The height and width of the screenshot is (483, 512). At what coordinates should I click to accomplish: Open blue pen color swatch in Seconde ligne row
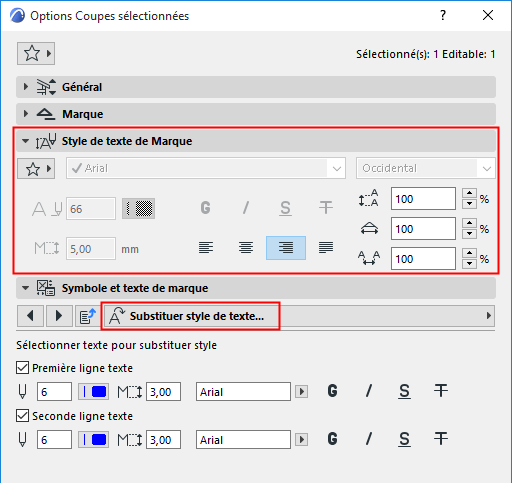(94, 439)
